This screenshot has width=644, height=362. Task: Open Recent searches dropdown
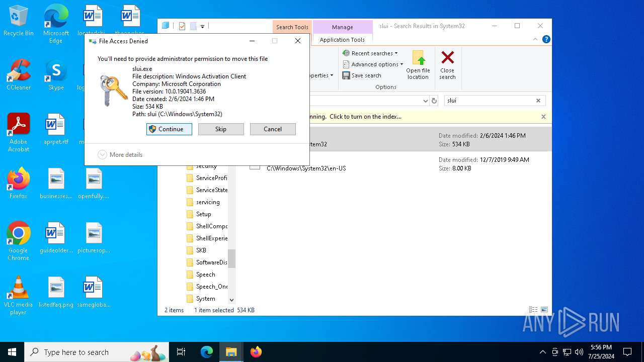click(x=370, y=53)
